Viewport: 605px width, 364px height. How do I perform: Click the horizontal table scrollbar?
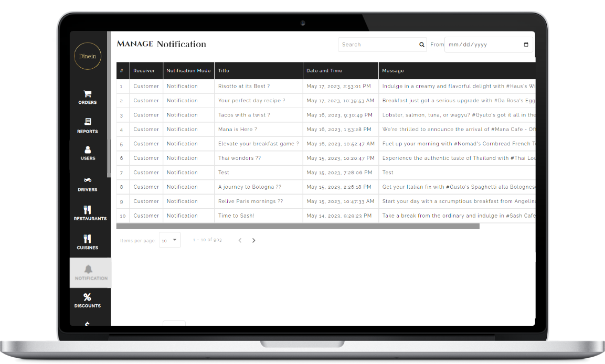pos(298,227)
